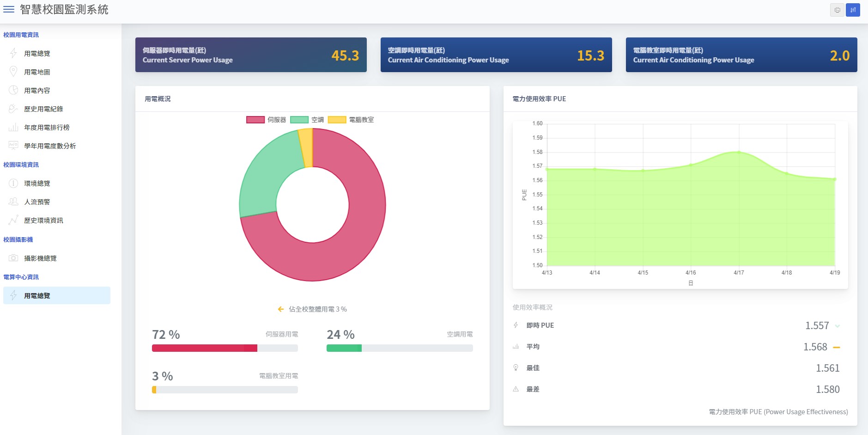Click camera icon beside 攝影機總覽

click(x=13, y=258)
